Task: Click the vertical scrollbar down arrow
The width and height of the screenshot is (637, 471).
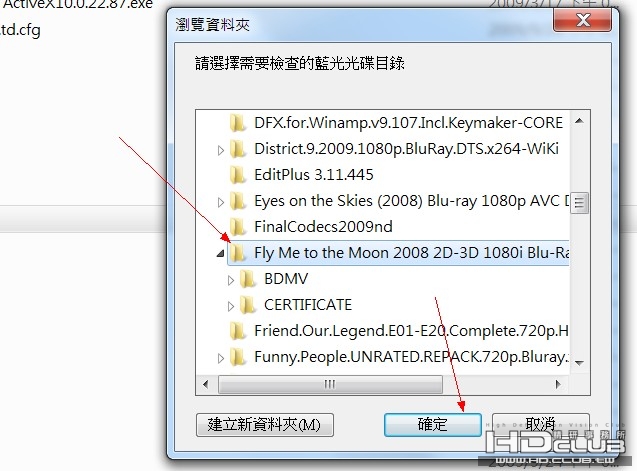Action: click(x=580, y=363)
